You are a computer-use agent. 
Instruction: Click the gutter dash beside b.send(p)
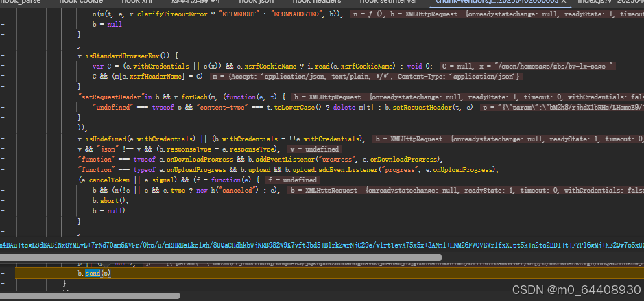tap(3, 273)
